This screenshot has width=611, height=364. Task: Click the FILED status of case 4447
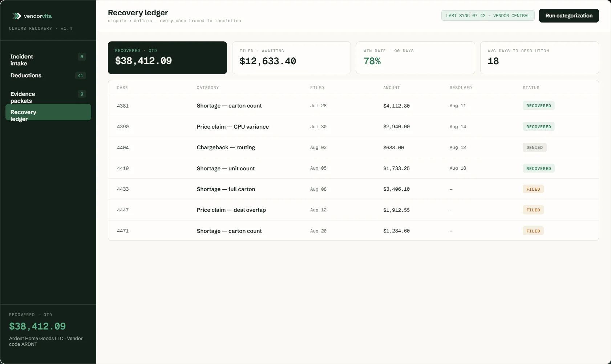pyautogui.click(x=533, y=210)
